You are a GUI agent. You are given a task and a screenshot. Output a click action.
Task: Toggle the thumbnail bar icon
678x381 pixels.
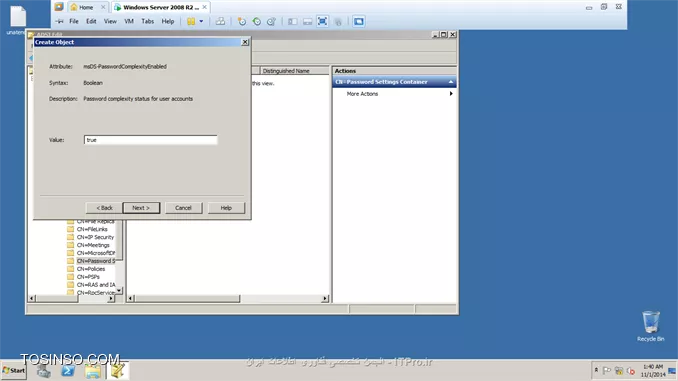tap(307, 21)
